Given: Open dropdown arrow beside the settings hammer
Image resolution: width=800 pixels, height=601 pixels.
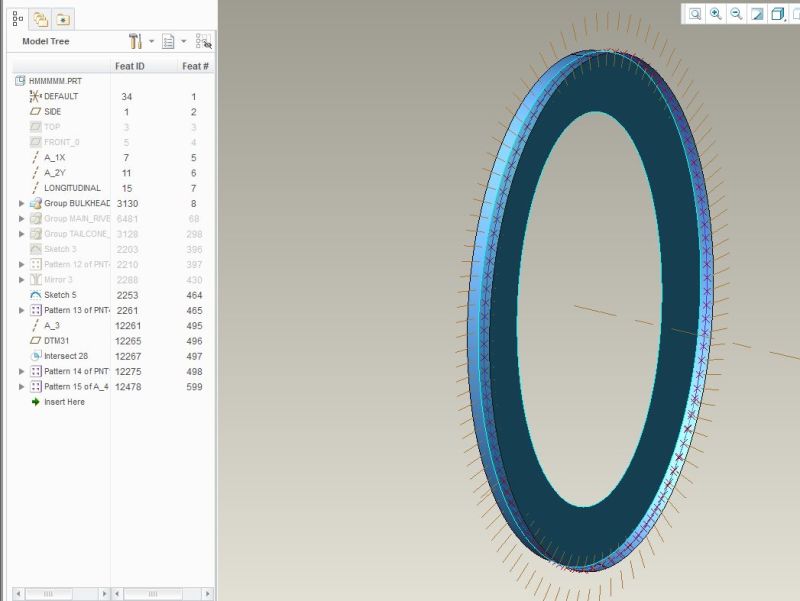Looking at the screenshot, I should point(152,41).
